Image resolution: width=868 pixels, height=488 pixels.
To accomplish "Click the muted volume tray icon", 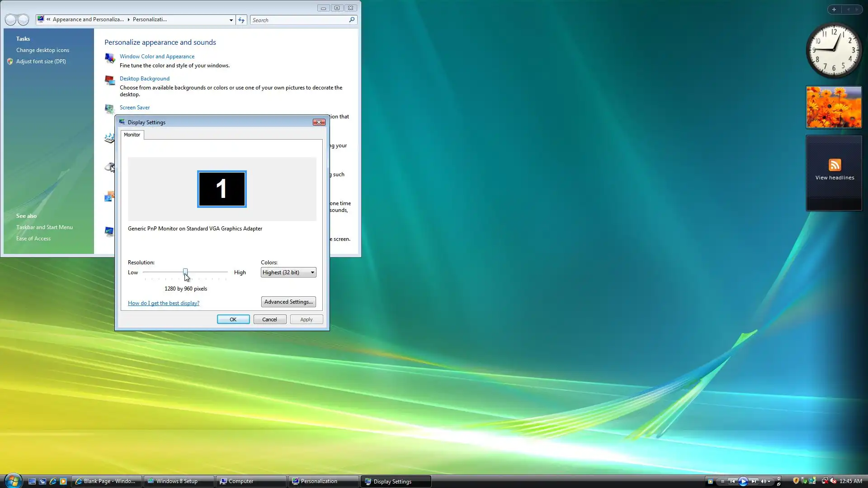I will coord(833,481).
